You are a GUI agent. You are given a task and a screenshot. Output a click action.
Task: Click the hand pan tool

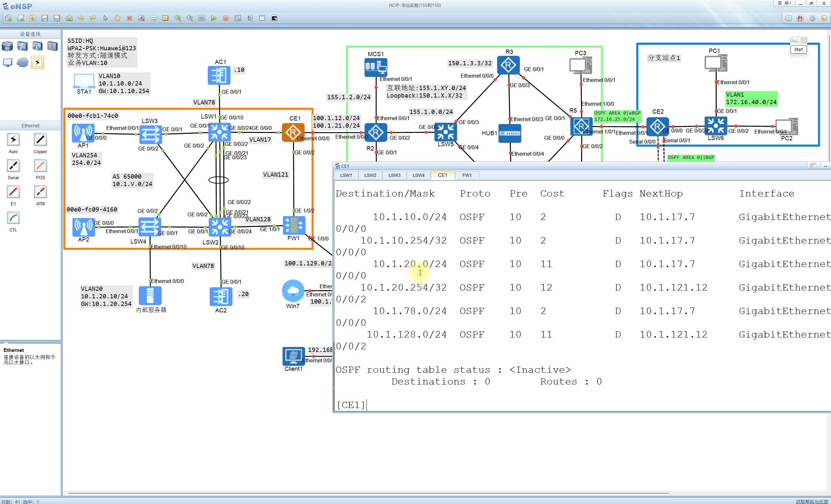point(117,18)
